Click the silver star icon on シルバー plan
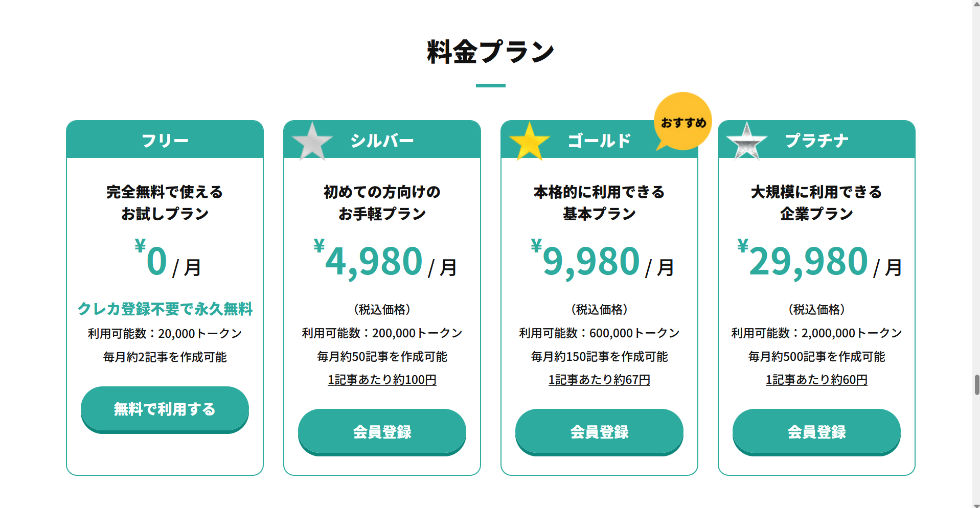Viewport: 980px width, 508px height. (312, 141)
